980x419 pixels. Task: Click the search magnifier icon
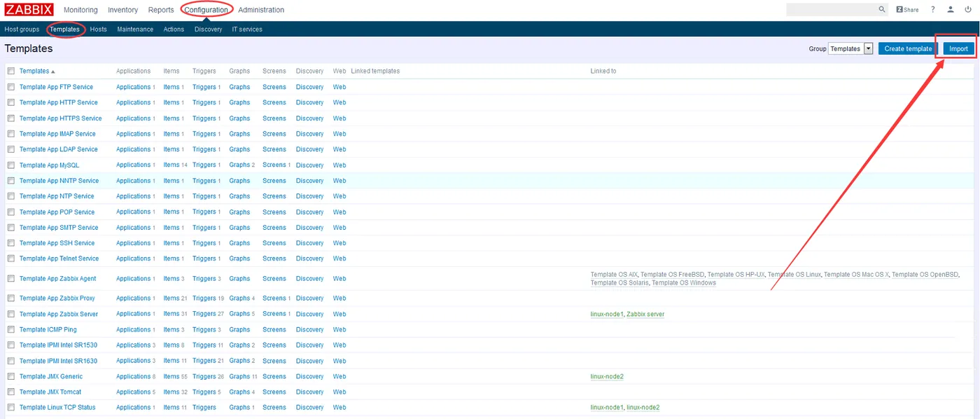[x=882, y=10]
